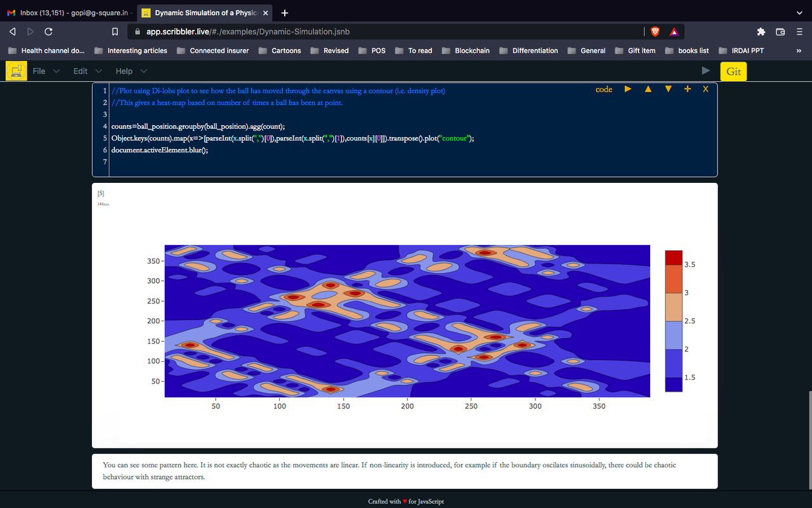Expand the tab search chevron

[x=799, y=13]
